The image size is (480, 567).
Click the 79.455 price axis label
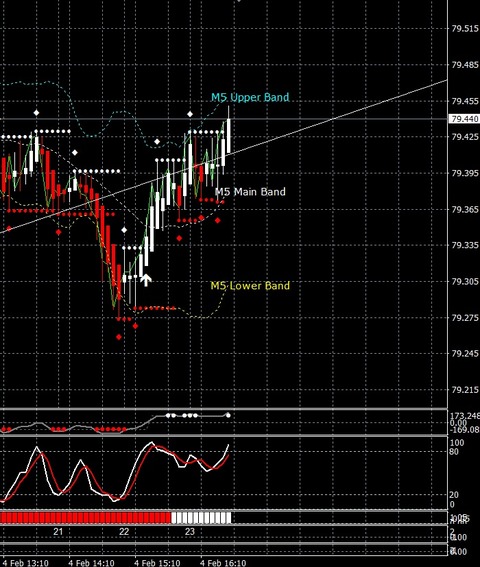[465, 101]
